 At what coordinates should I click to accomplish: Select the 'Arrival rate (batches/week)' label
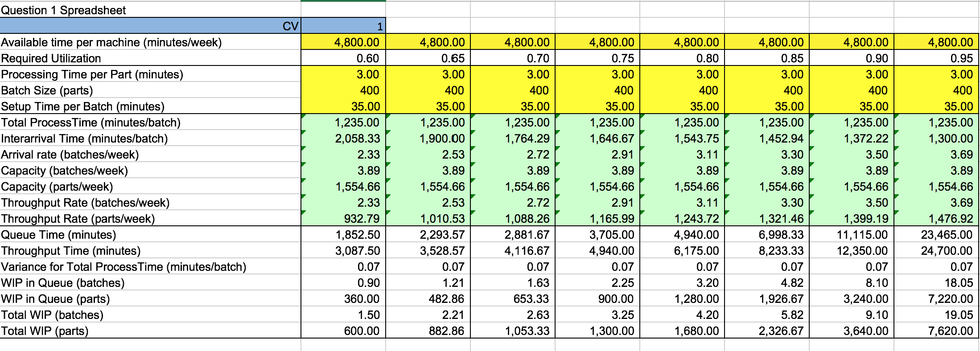point(70,155)
